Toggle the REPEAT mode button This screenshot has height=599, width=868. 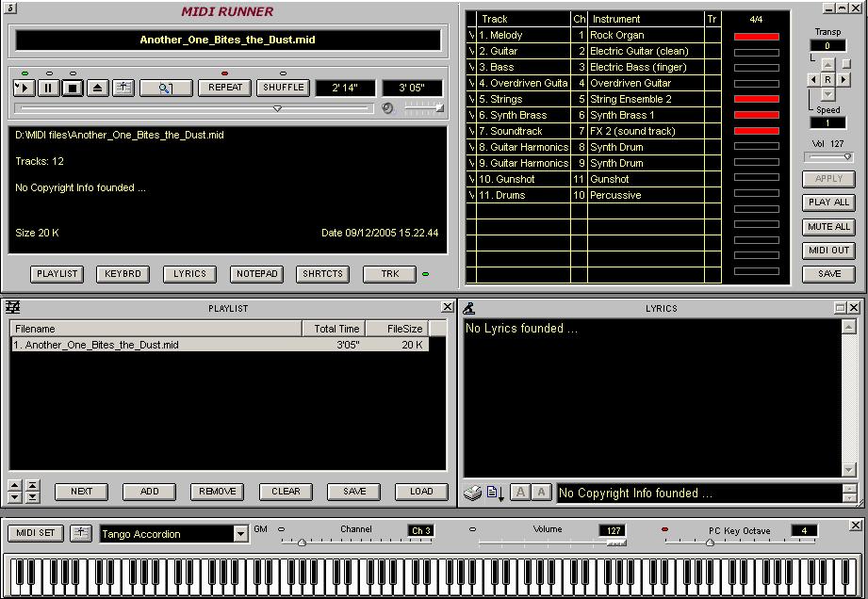(224, 88)
